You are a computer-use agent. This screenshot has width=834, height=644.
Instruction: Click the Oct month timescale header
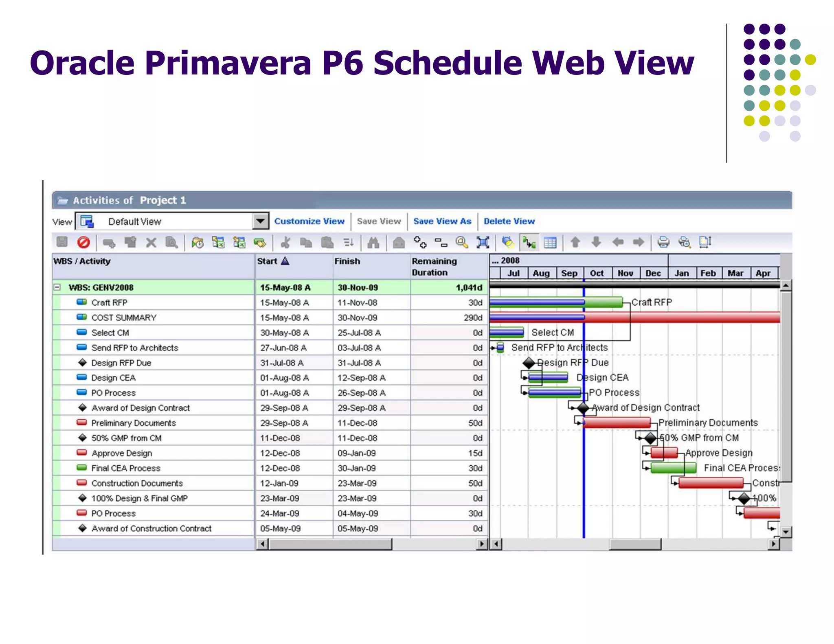pos(597,273)
